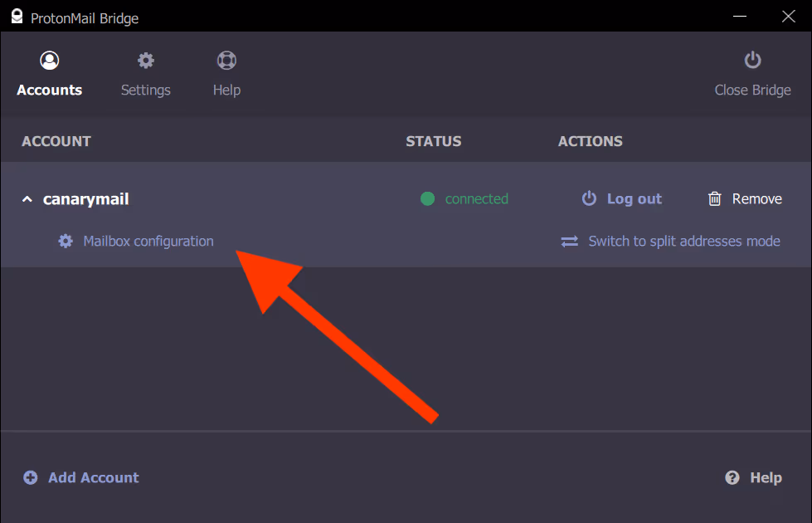The width and height of the screenshot is (812, 523).
Task: Click the connected status text
Action: tap(476, 198)
